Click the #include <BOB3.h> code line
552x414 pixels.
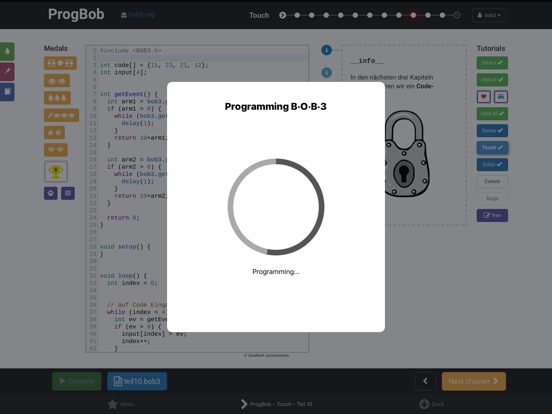(131, 51)
